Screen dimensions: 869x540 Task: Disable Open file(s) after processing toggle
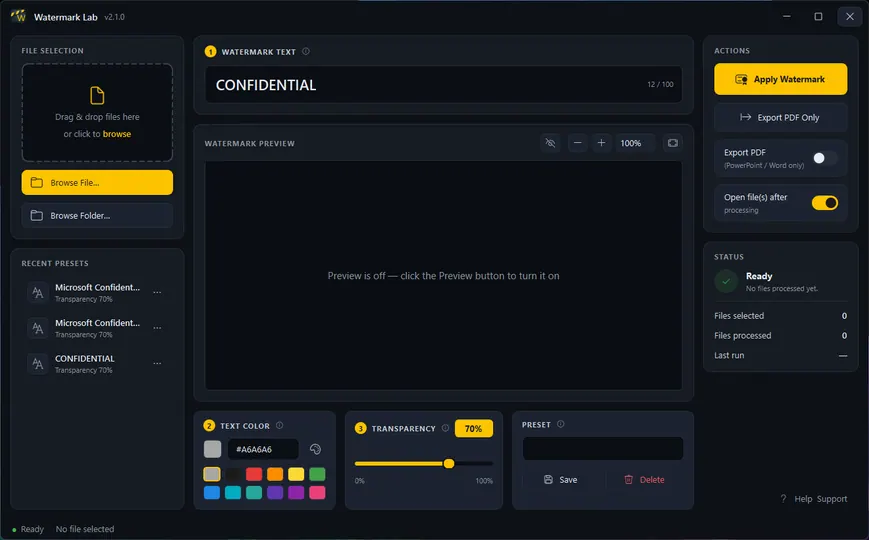(825, 203)
